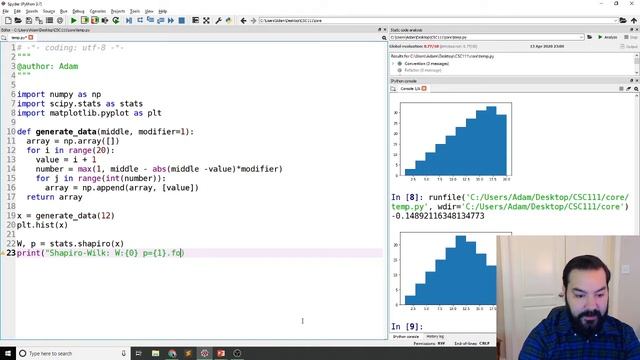Go forward to next cursor position

pos(253,20)
